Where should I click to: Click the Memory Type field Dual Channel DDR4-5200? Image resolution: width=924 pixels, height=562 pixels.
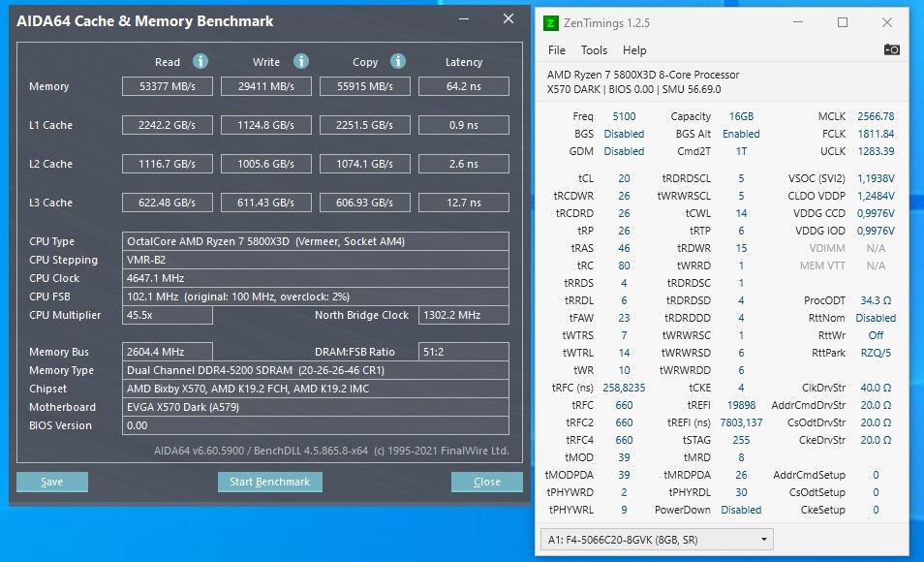pyautogui.click(x=316, y=370)
